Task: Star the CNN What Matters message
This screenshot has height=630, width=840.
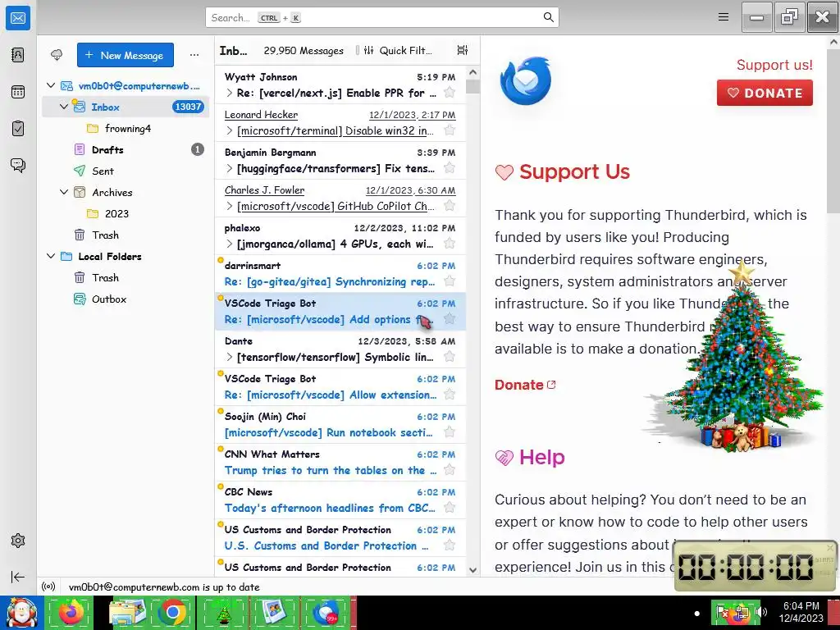Action: coord(450,470)
